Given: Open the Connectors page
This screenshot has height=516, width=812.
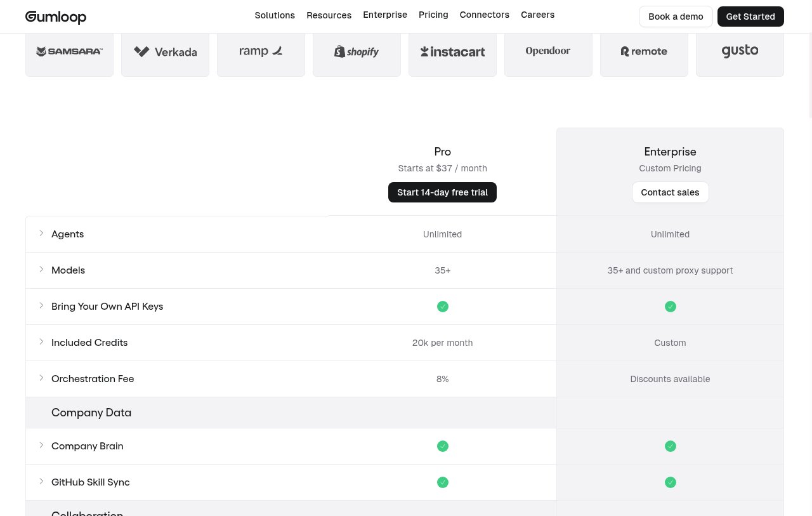Looking at the screenshot, I should 485,15.
